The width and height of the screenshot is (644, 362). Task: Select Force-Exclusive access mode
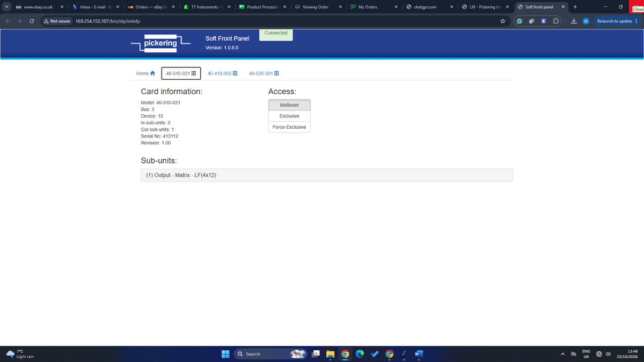click(289, 127)
